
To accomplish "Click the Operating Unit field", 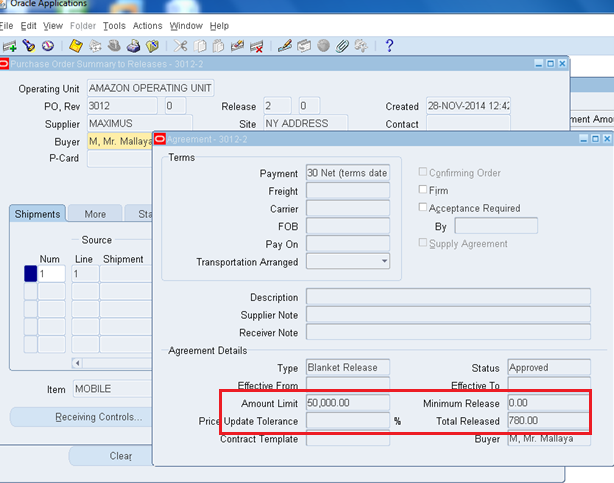I will 150,88.
